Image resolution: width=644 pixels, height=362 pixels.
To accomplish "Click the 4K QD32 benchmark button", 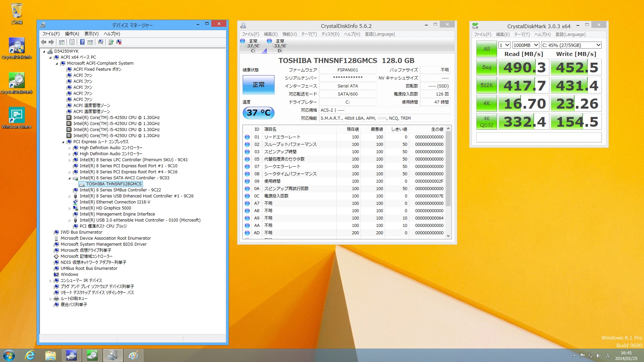I will pos(486,122).
